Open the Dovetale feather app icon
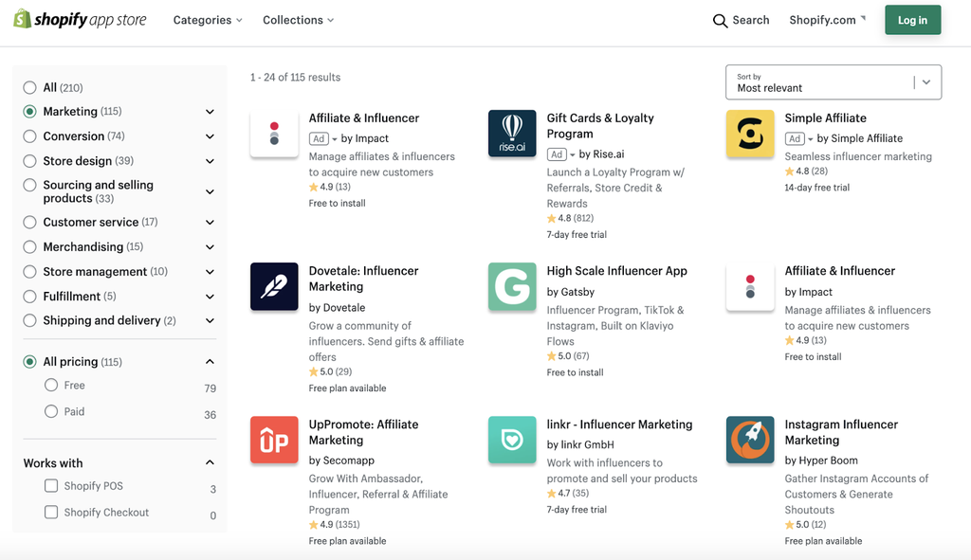The width and height of the screenshot is (971, 560). click(x=274, y=286)
